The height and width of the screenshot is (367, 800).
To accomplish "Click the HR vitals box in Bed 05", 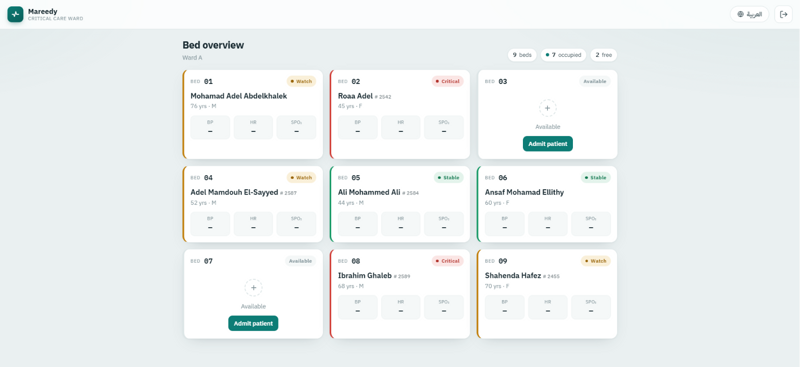I will [401, 224].
